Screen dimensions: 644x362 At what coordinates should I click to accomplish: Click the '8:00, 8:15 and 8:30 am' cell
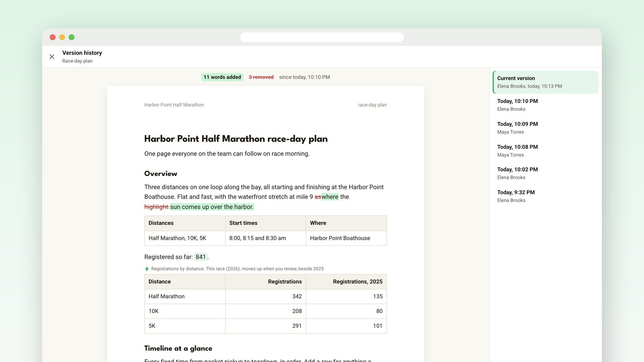coord(265,238)
